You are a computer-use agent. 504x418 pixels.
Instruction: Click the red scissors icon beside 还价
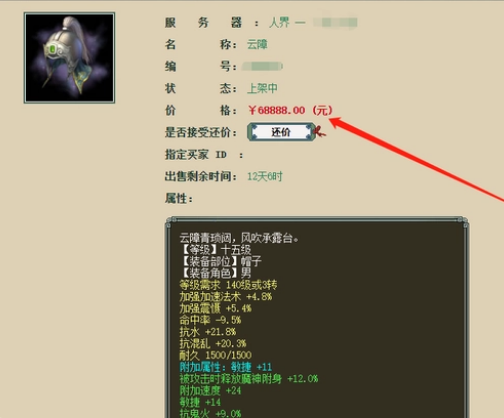pos(320,131)
